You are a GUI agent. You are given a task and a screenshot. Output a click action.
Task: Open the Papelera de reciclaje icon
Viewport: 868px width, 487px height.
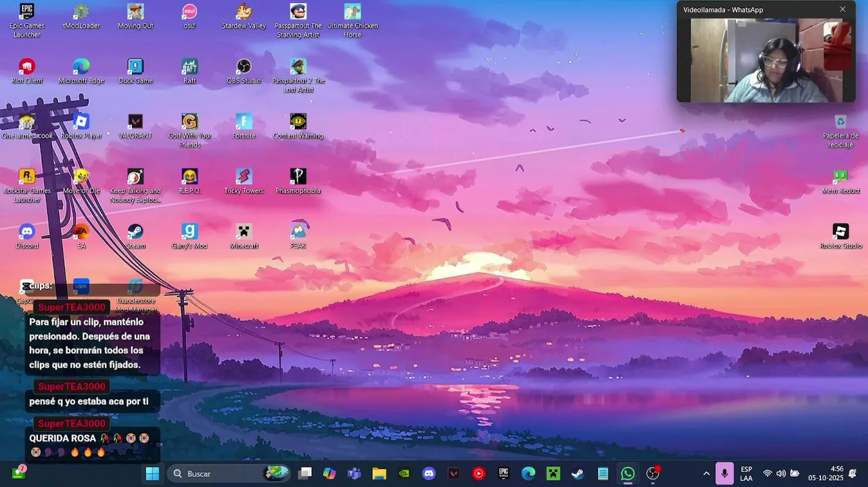(840, 131)
